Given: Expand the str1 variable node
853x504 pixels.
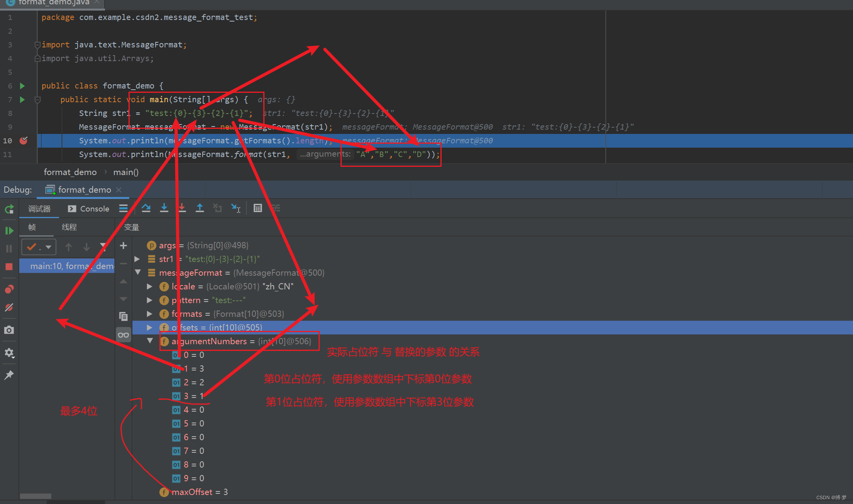Looking at the screenshot, I should [137, 259].
